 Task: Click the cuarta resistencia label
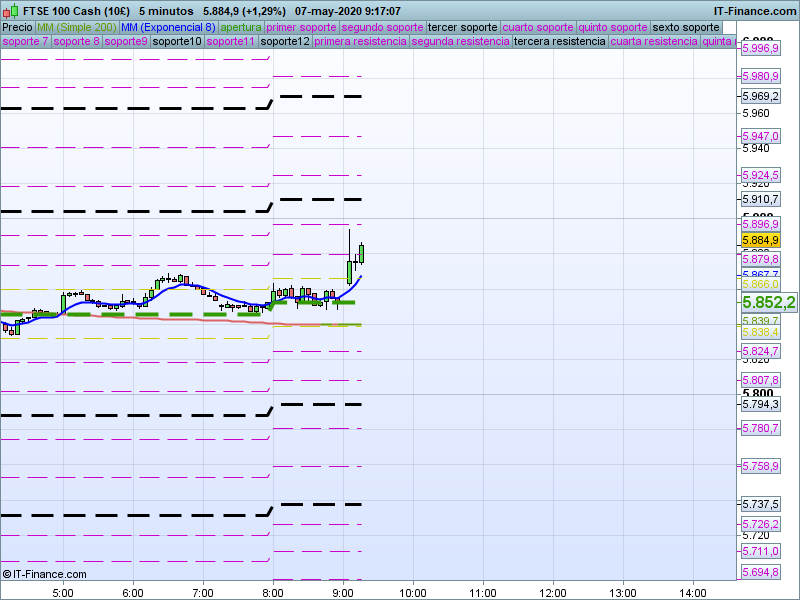click(x=653, y=42)
